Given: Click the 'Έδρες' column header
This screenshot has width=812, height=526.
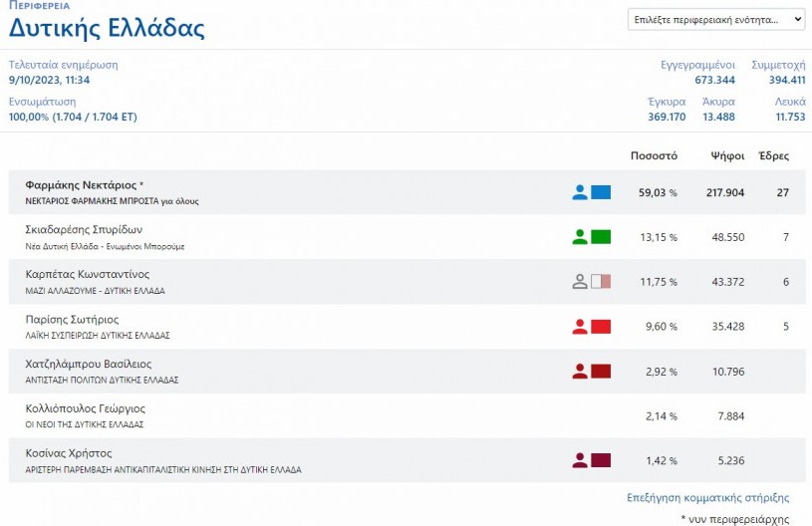Looking at the screenshot, I should tap(774, 156).
